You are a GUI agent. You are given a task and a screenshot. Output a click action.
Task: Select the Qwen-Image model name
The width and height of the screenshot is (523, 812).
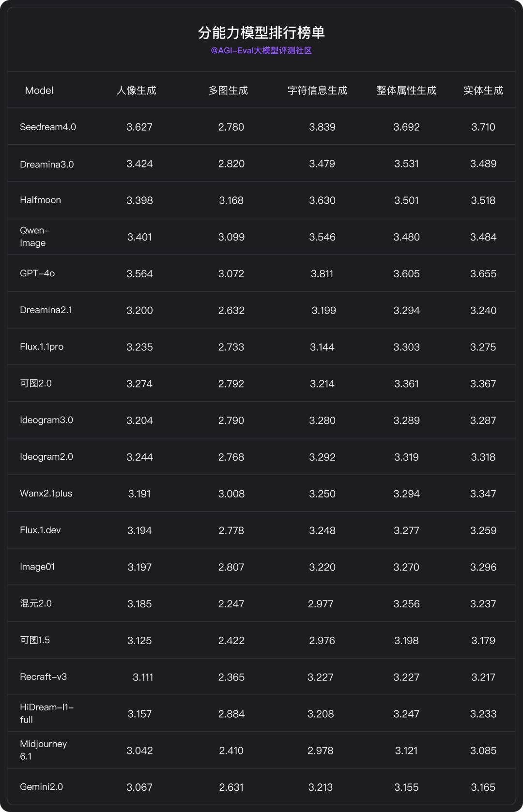point(34,237)
